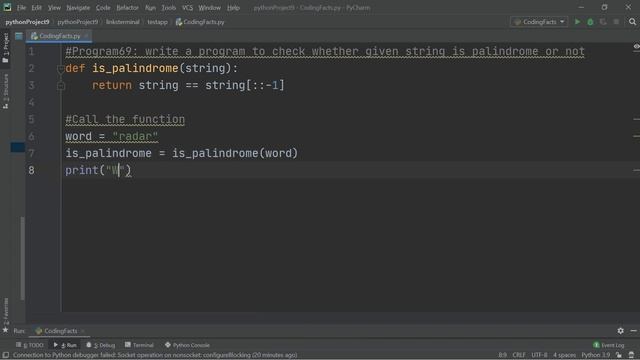This screenshot has height=360, width=640.
Task: Click the lock icon in the status bar
Action: coord(619,355)
